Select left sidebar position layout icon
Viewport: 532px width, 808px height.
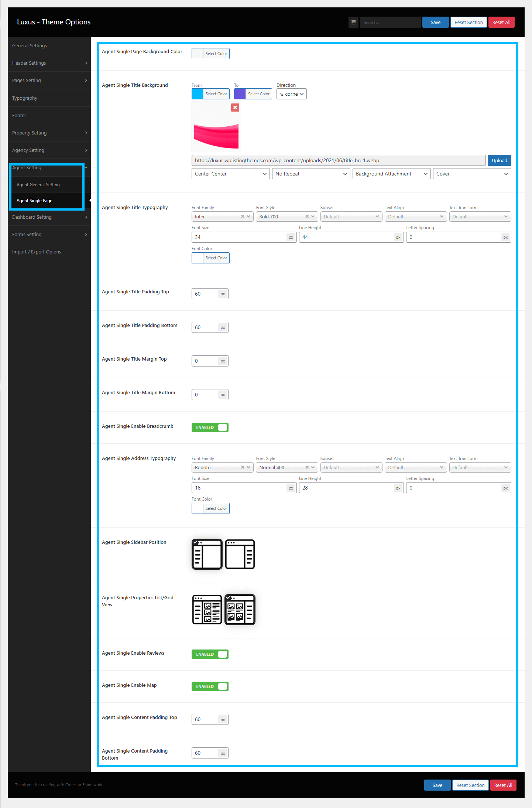[x=207, y=554]
